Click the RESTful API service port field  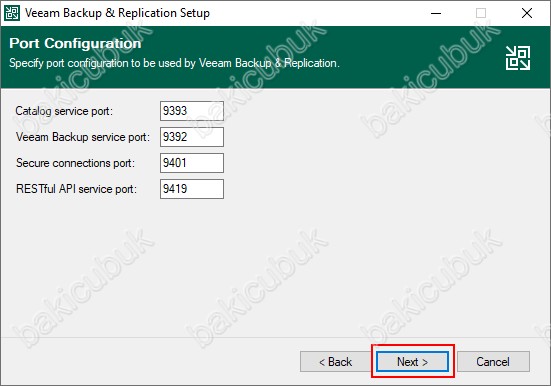coord(192,189)
